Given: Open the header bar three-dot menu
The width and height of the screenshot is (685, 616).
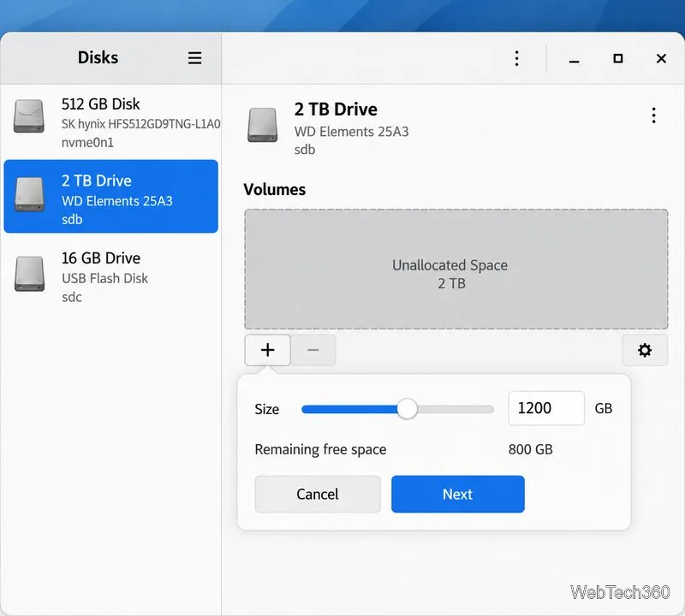Looking at the screenshot, I should coord(517,58).
